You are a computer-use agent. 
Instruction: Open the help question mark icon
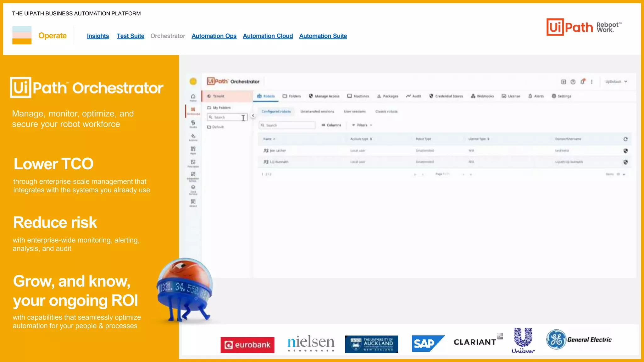pos(573,82)
